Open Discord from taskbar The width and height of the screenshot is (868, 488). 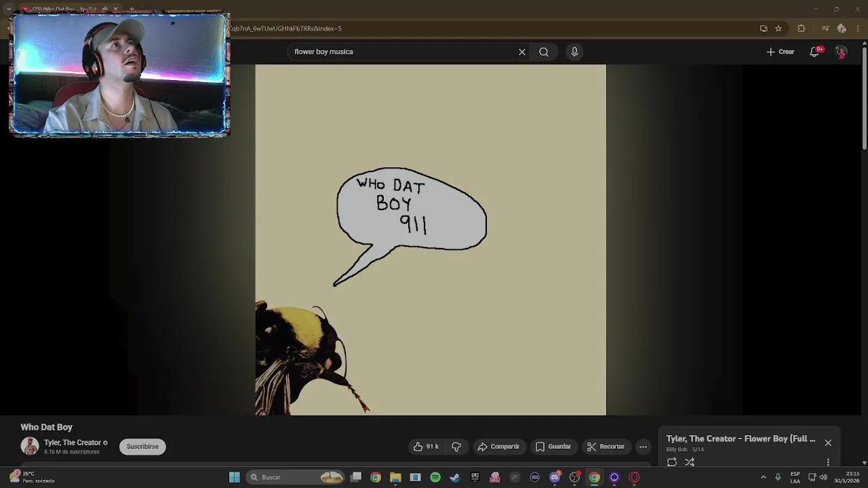pyautogui.click(x=555, y=477)
